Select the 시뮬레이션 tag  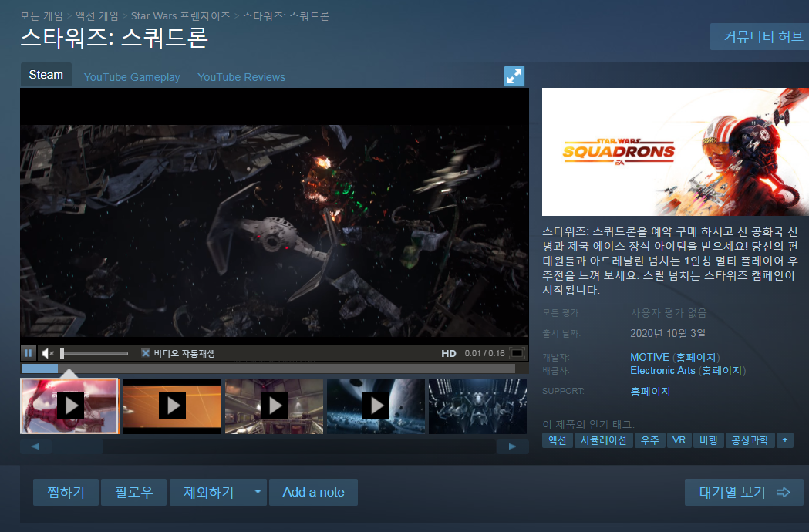603,440
